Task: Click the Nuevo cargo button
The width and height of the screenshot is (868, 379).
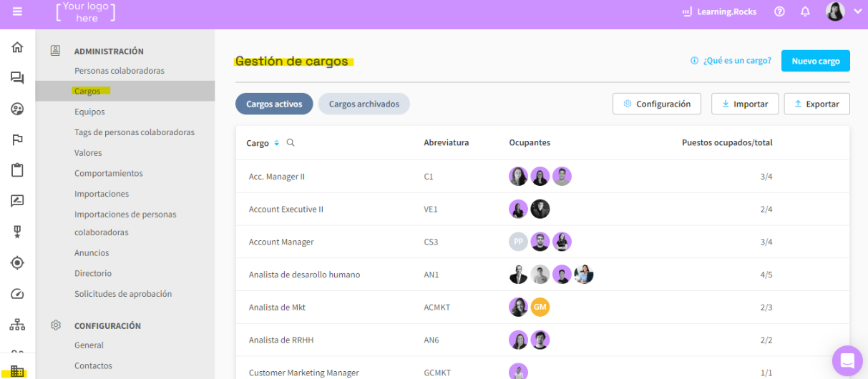Action: tap(815, 61)
